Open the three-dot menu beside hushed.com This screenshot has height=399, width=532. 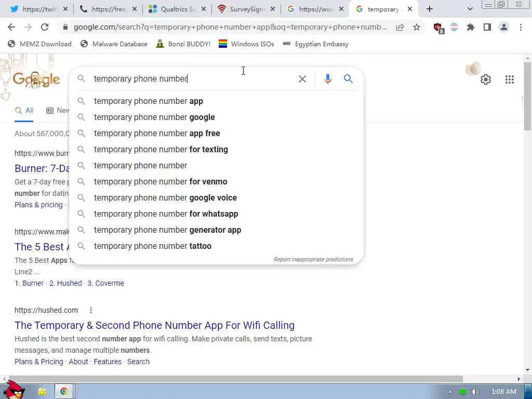click(x=90, y=310)
